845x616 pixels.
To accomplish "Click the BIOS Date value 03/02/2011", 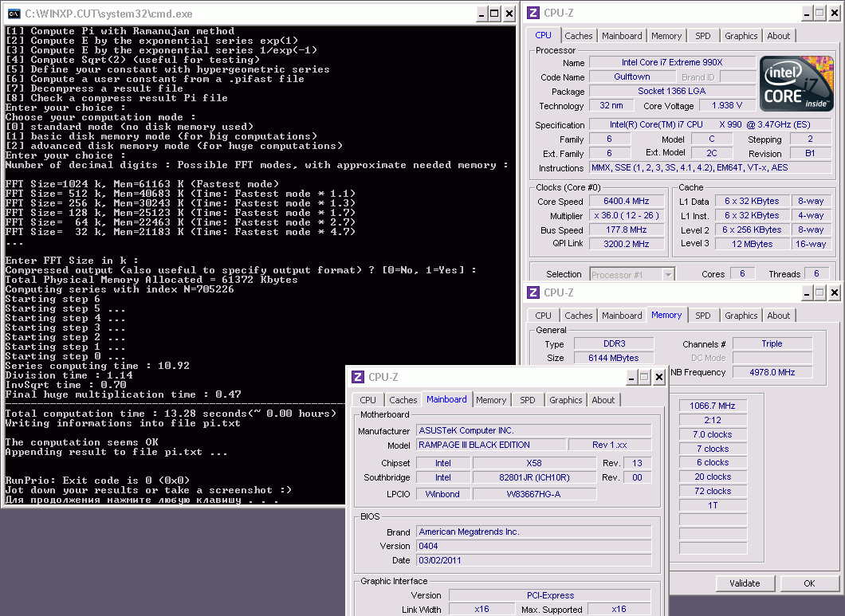I will tap(533, 560).
